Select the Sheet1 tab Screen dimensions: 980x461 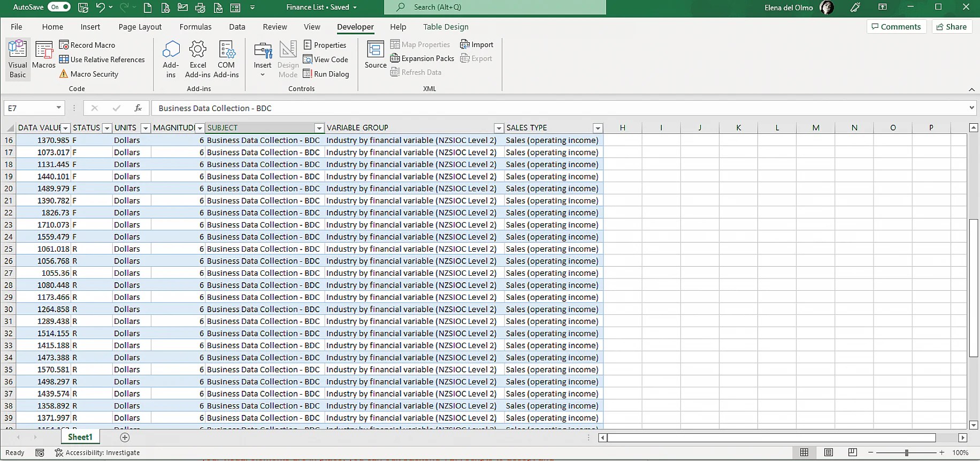click(x=80, y=437)
